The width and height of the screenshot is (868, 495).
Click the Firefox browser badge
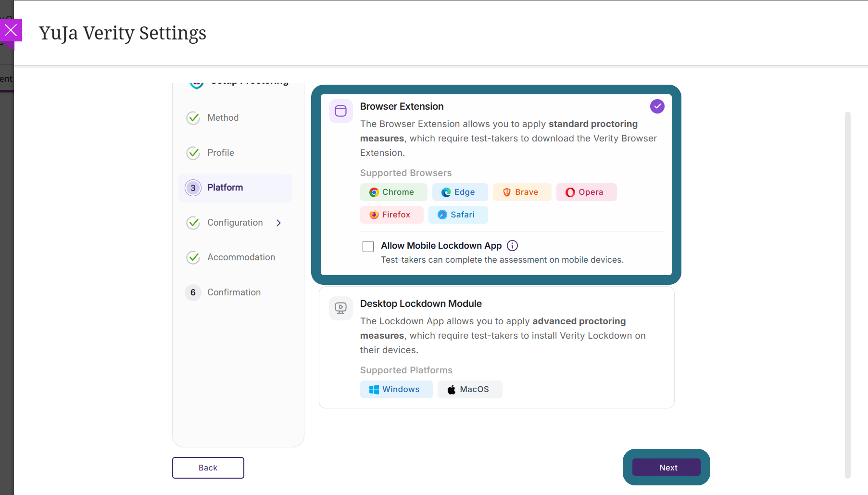pos(391,215)
